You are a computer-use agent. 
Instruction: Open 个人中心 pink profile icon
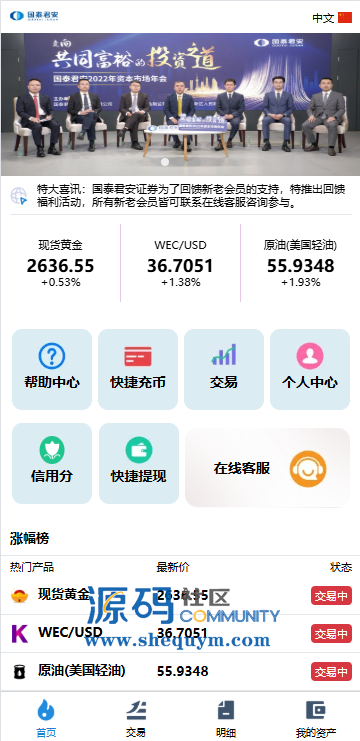point(310,356)
